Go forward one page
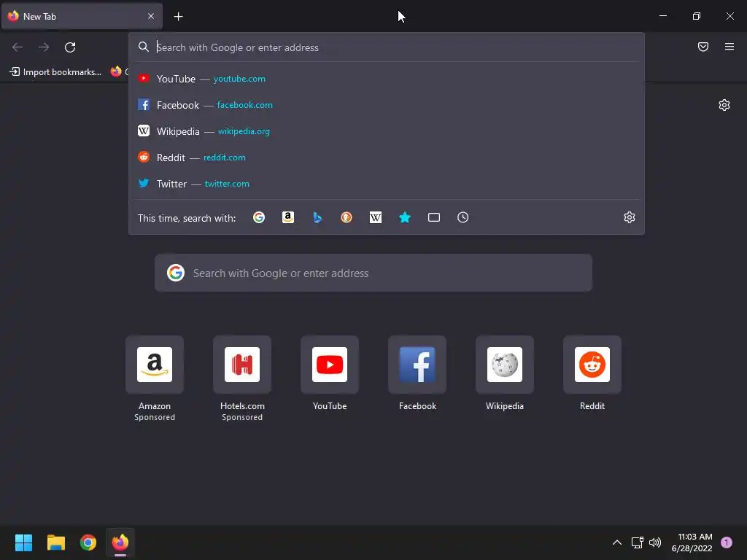The width and height of the screenshot is (747, 560). click(x=44, y=47)
